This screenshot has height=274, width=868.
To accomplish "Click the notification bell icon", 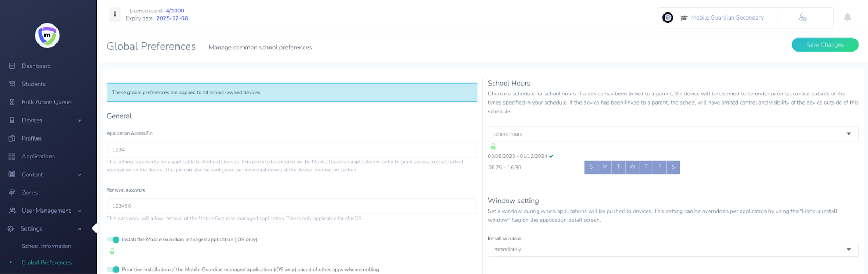I will point(847,17).
